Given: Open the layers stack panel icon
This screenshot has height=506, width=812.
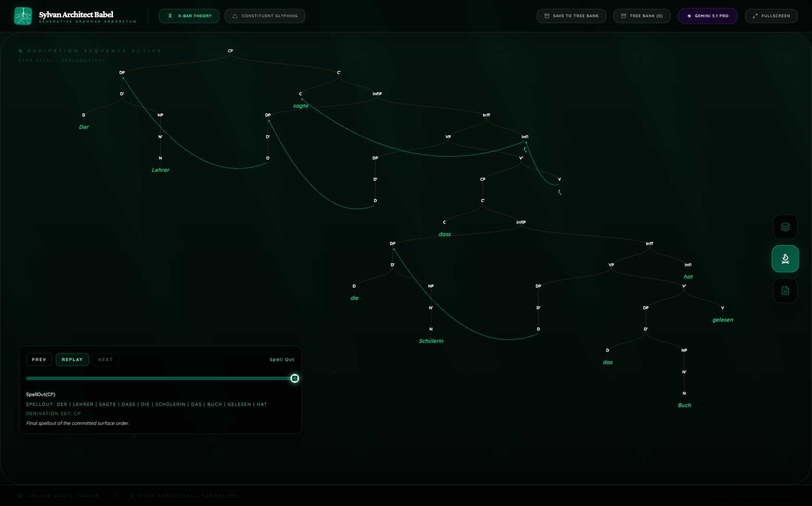Looking at the screenshot, I should coord(785,227).
